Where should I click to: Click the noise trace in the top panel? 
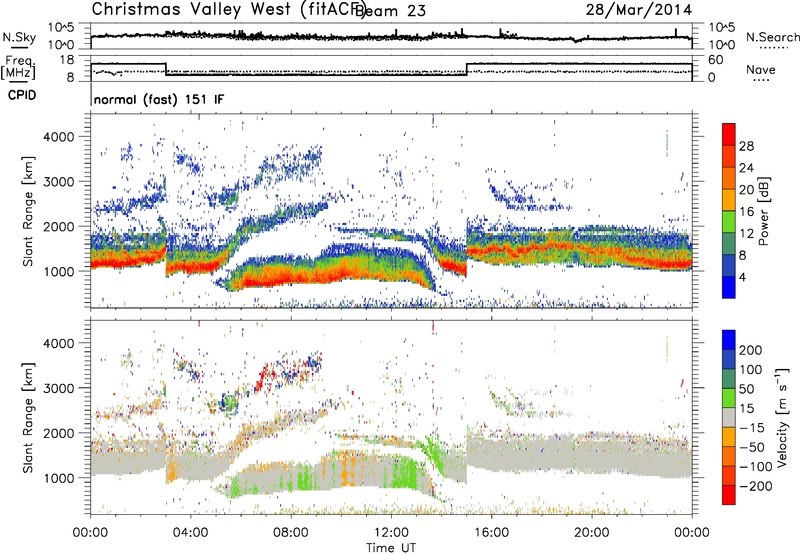(391, 37)
